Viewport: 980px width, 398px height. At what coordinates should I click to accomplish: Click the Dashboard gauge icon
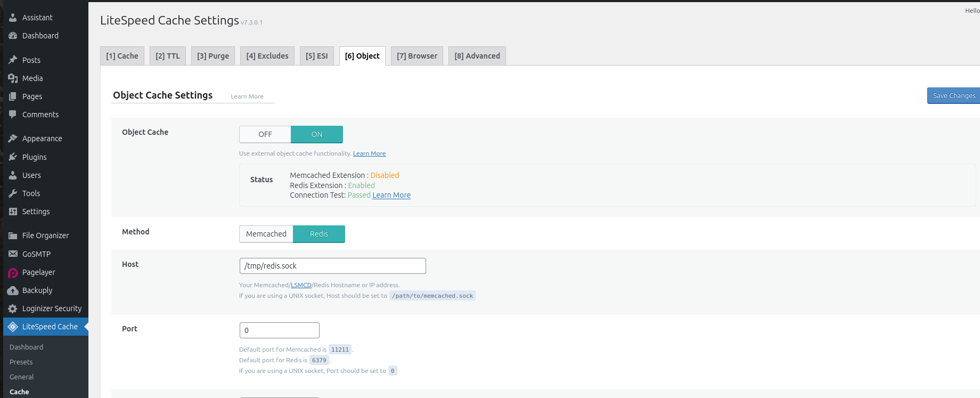13,36
